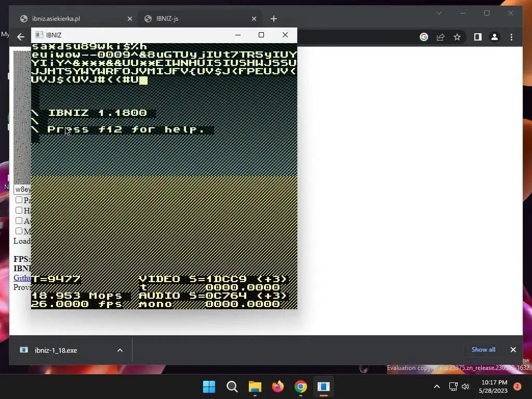Open the notification center badge
The image size is (532, 399).
click(517, 387)
